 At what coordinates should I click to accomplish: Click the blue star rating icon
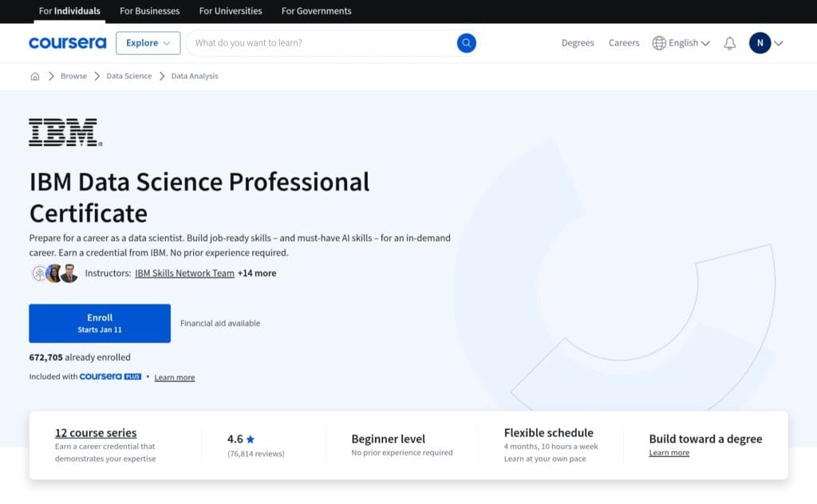(251, 439)
